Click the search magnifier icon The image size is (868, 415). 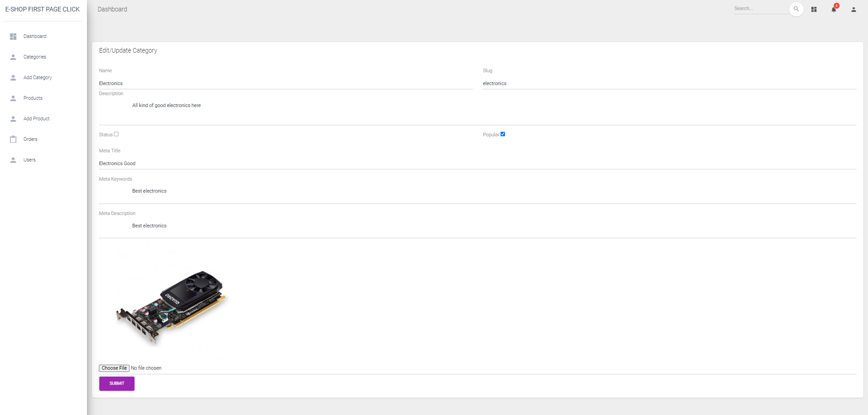796,9
